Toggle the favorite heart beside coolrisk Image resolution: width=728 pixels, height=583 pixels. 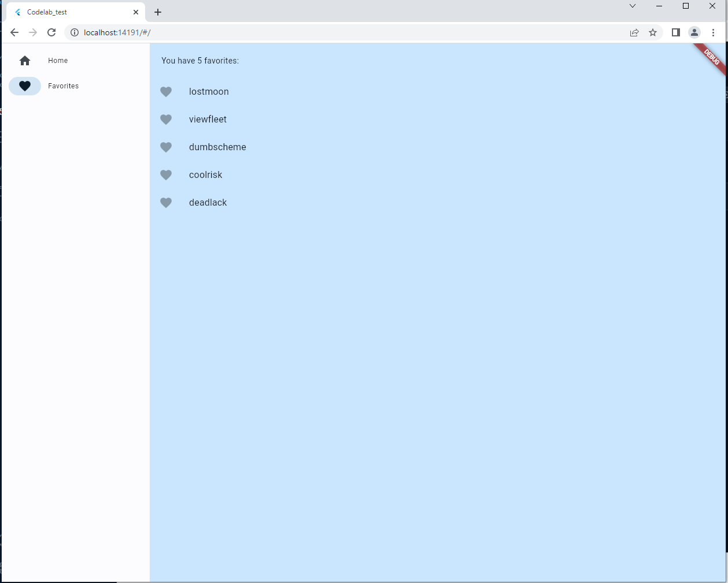(x=166, y=174)
